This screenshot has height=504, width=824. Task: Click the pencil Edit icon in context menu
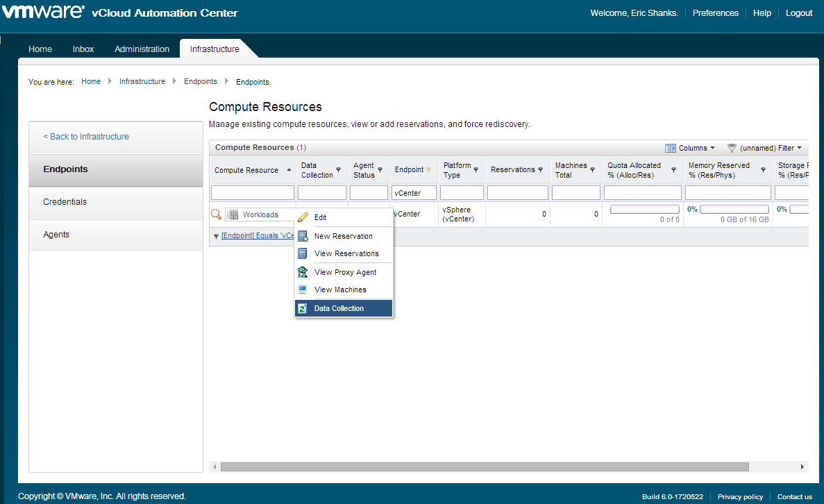click(303, 217)
